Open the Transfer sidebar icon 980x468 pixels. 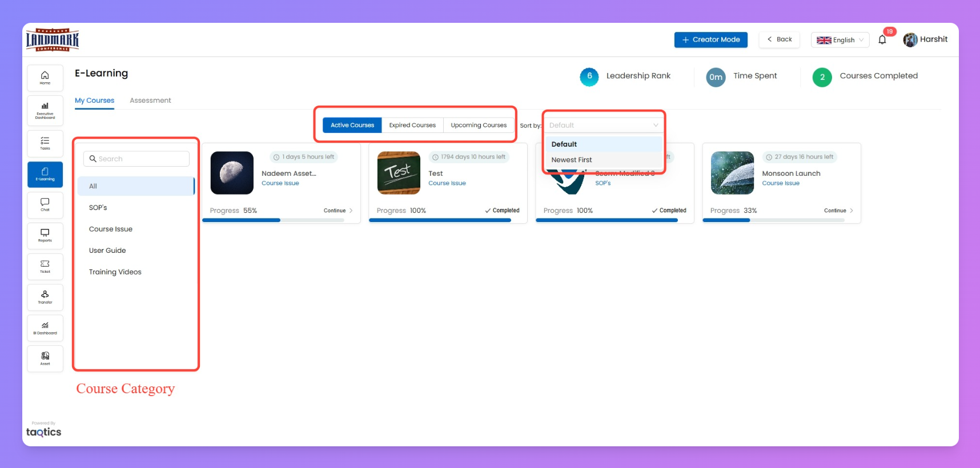tap(45, 297)
